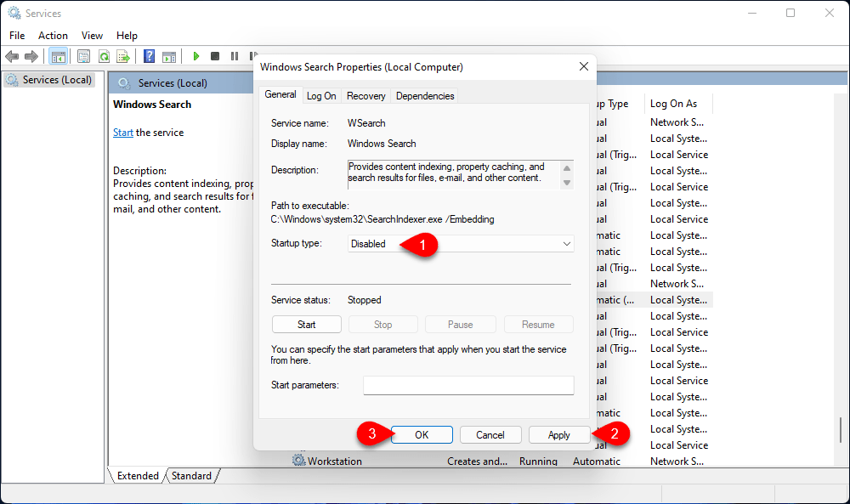Click the Pause button in the dialog
Image resolution: width=850 pixels, height=504 pixels.
(460, 325)
